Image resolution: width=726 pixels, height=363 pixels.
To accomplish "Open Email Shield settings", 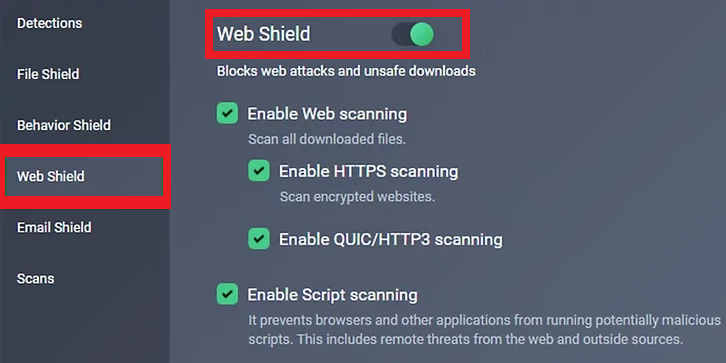I will [54, 227].
